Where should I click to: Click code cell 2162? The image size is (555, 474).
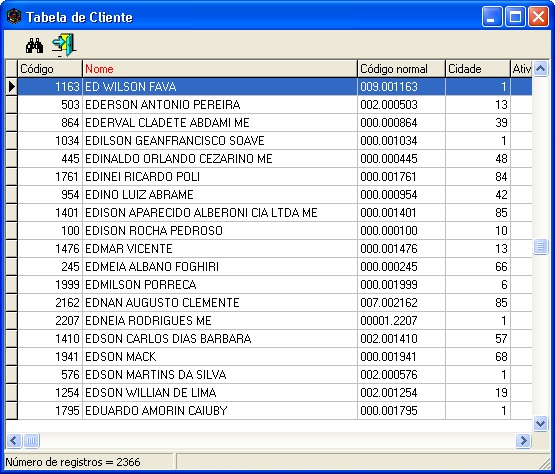pyautogui.click(x=50, y=303)
